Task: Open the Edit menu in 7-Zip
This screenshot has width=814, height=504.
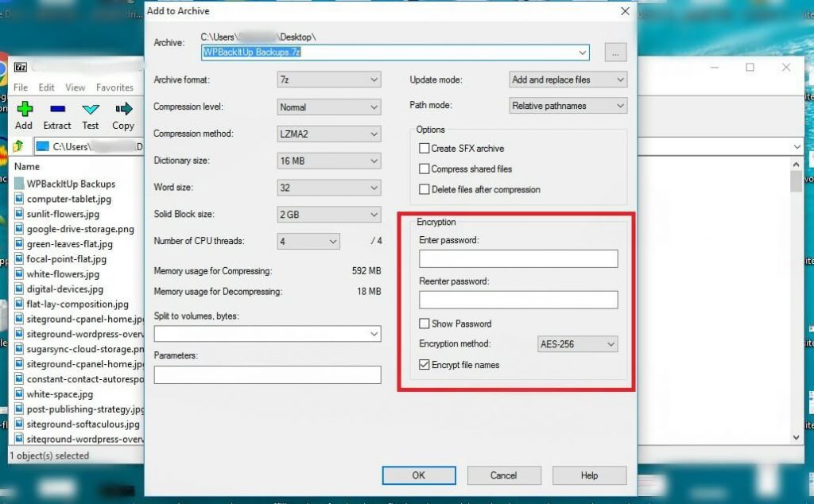Action: pos(46,87)
